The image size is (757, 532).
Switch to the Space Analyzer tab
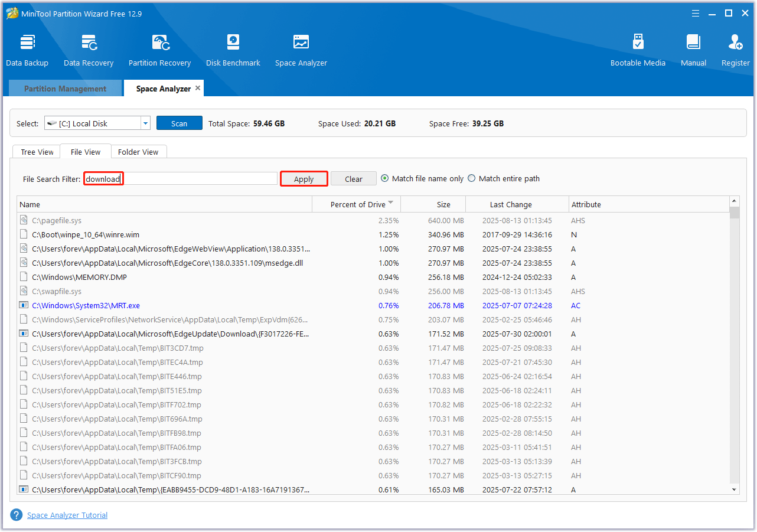[164, 89]
